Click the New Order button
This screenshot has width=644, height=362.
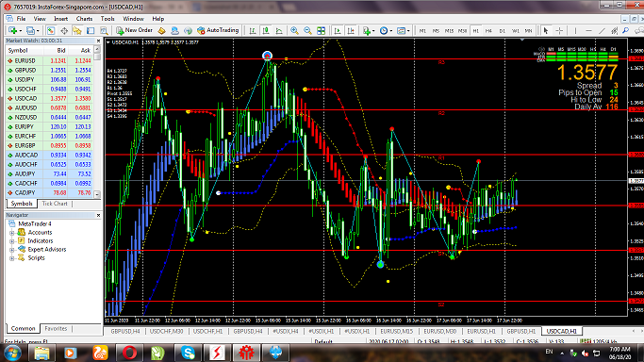click(x=134, y=30)
